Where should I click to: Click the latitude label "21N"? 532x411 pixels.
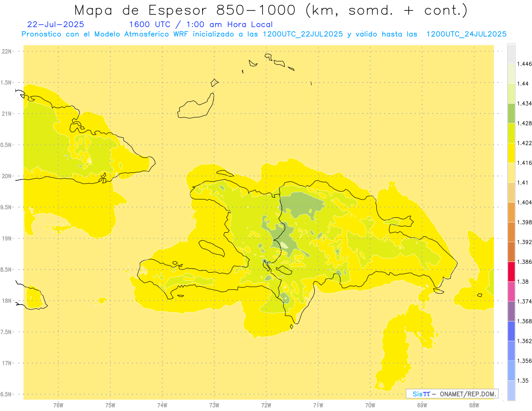click(x=7, y=114)
